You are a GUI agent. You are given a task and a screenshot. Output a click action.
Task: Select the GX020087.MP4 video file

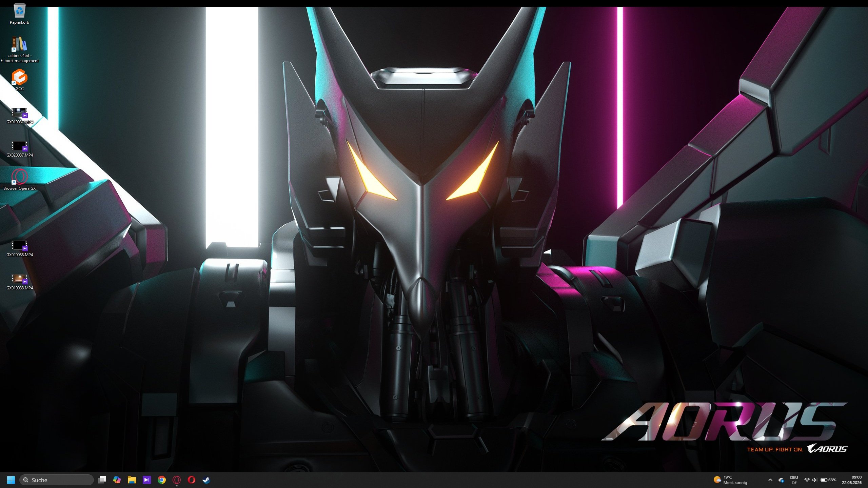pyautogui.click(x=19, y=148)
